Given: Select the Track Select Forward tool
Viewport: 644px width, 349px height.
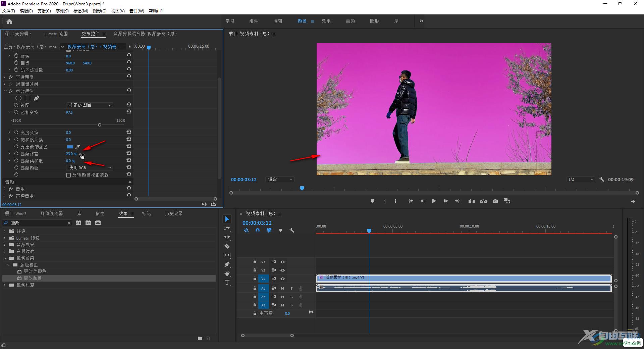Looking at the screenshot, I should pos(227,228).
